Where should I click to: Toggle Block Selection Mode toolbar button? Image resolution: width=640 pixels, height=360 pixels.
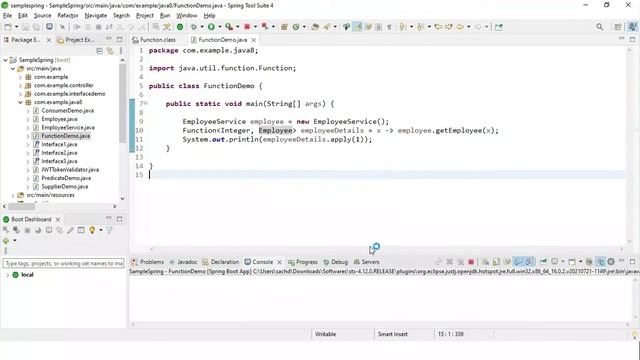click(x=379, y=27)
